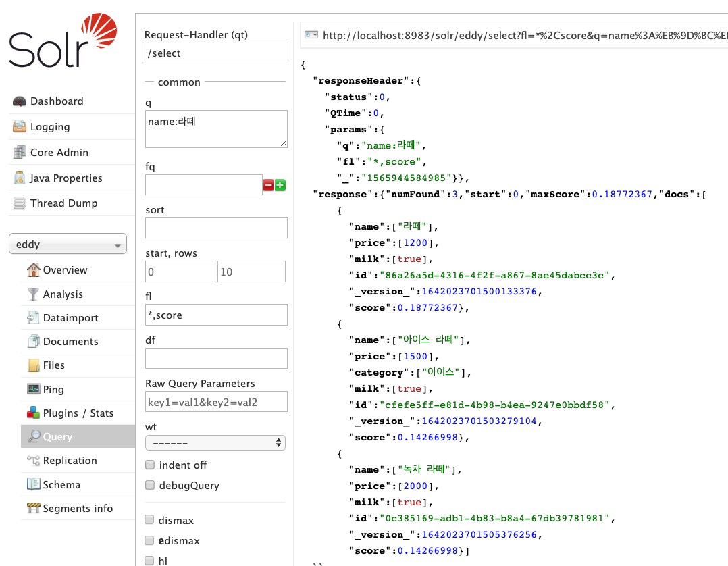Click the rows field showing 10
This screenshot has width=728, height=566.
click(x=251, y=271)
